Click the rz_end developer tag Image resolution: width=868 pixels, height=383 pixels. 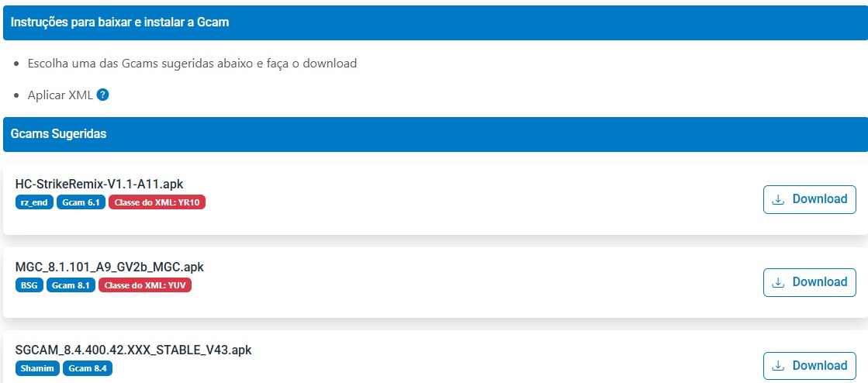(34, 202)
